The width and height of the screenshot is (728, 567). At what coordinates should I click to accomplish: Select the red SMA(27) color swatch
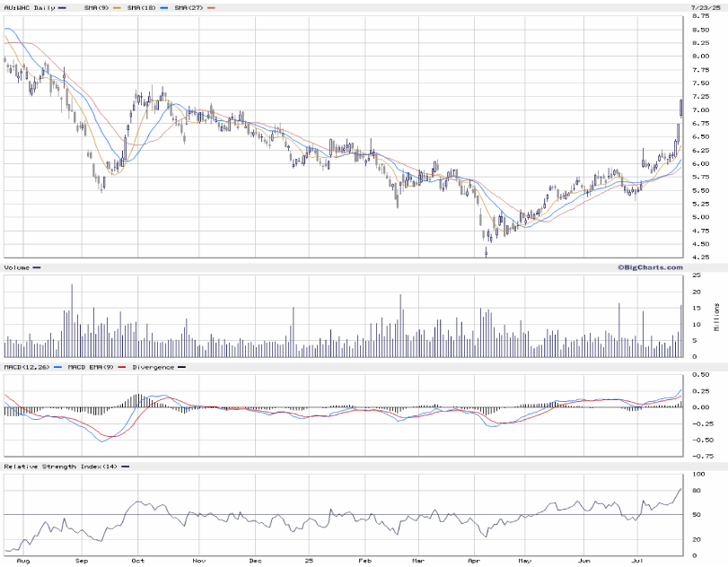(x=212, y=7)
